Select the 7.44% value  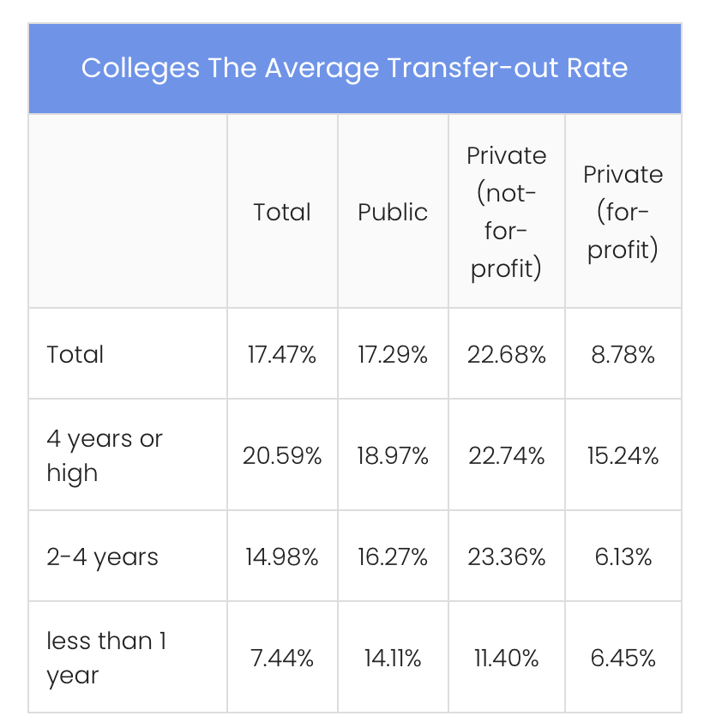282,658
